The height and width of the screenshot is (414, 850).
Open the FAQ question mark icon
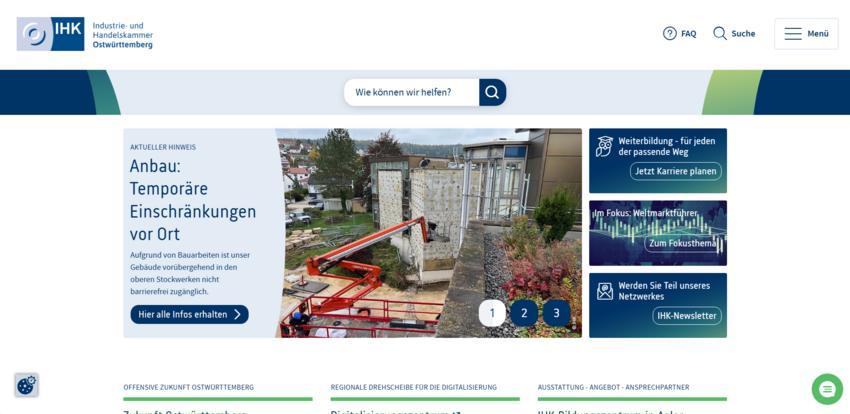pos(670,33)
